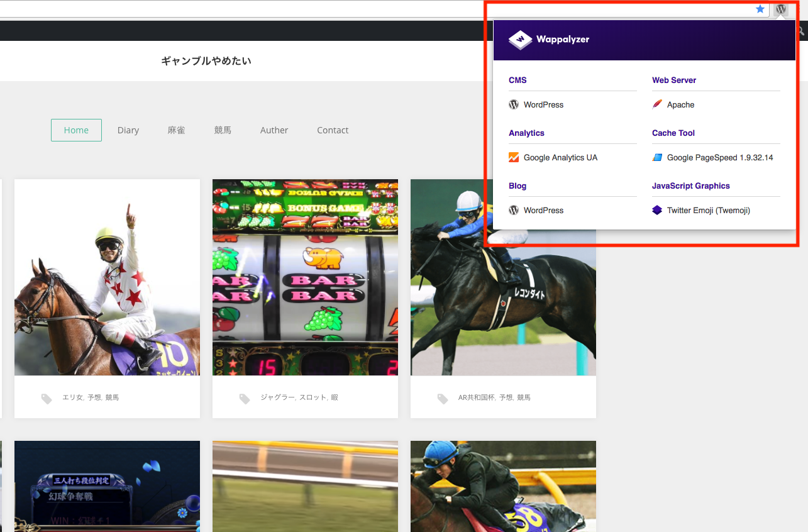
Task: Open the Blog category link
Action: [517, 186]
